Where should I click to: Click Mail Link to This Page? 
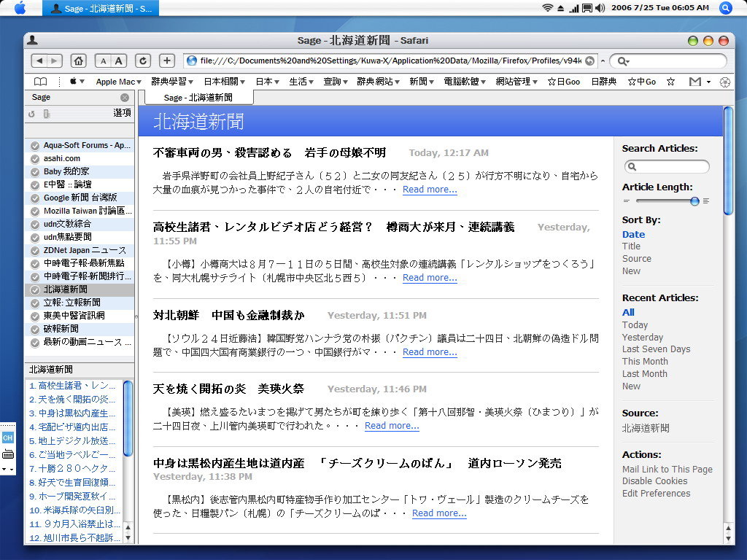[x=667, y=470]
